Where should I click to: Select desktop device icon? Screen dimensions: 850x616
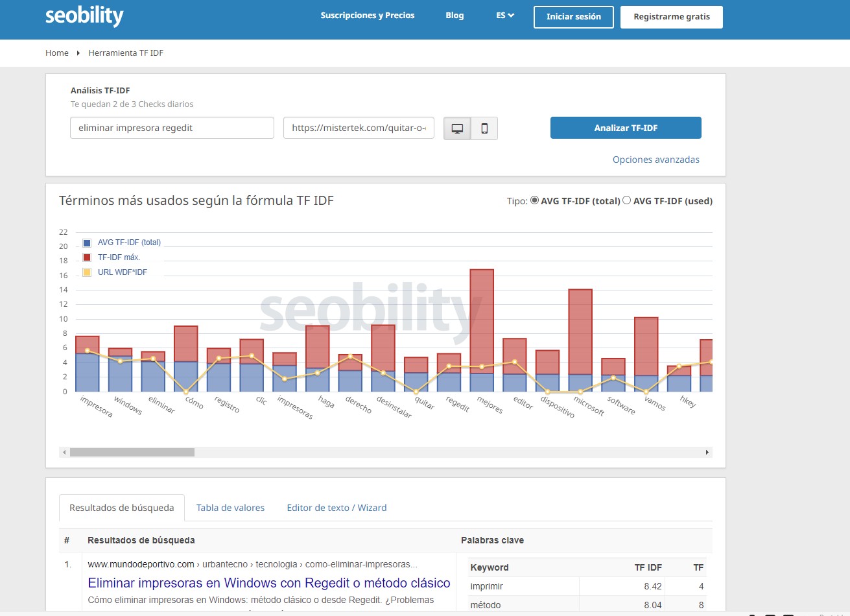[457, 128]
